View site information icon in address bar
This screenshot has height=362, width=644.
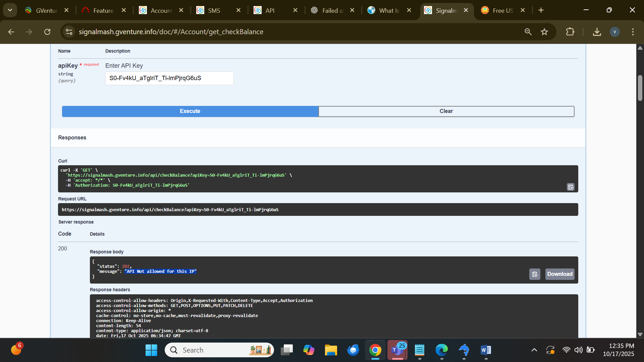[x=69, y=32]
